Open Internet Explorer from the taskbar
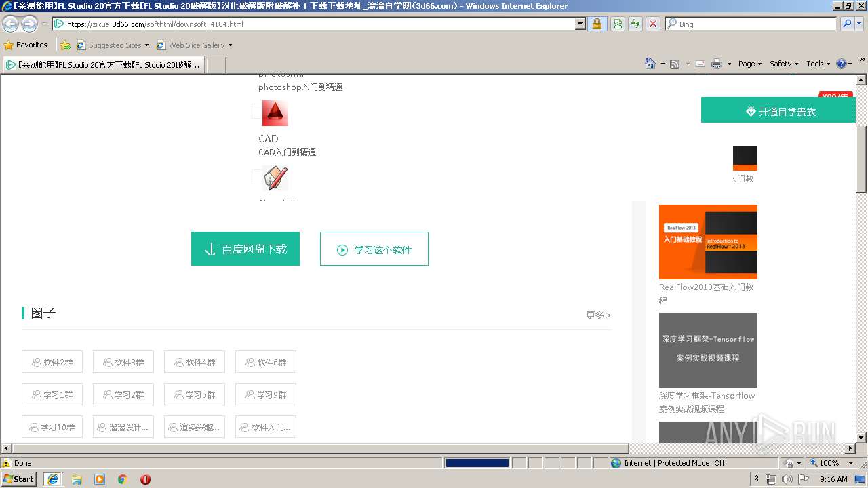 53,479
